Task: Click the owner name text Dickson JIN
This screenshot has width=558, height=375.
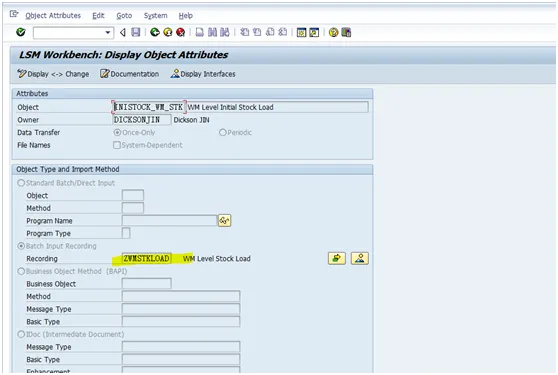Action: pos(191,120)
